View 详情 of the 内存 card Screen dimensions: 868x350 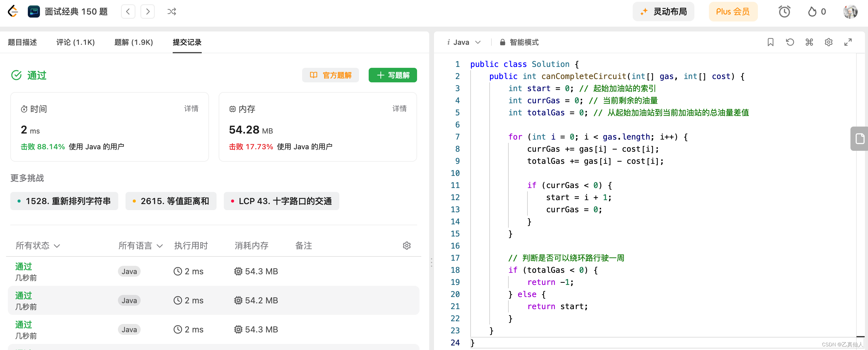(x=399, y=109)
